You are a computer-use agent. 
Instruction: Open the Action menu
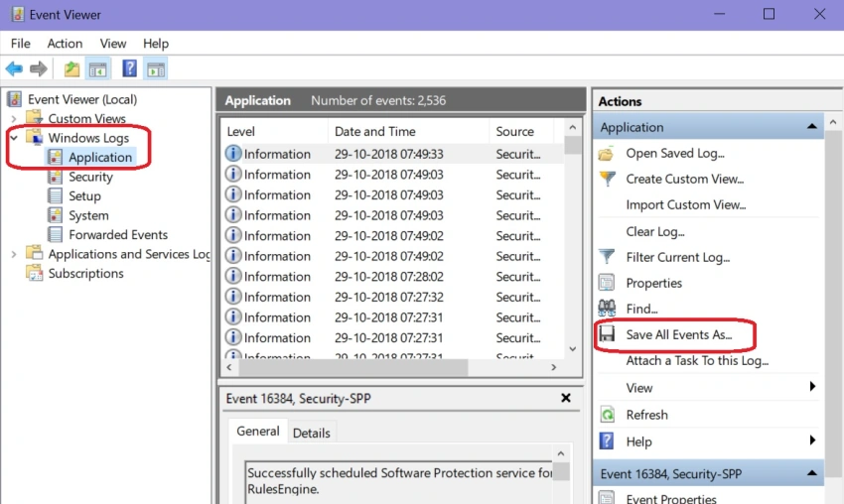pos(65,44)
